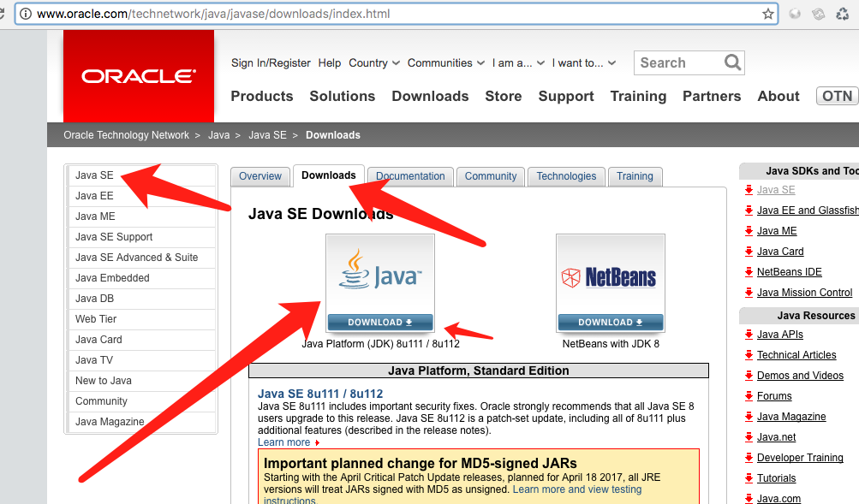
Task: Click the Java breadcrumb link
Action: tap(218, 135)
